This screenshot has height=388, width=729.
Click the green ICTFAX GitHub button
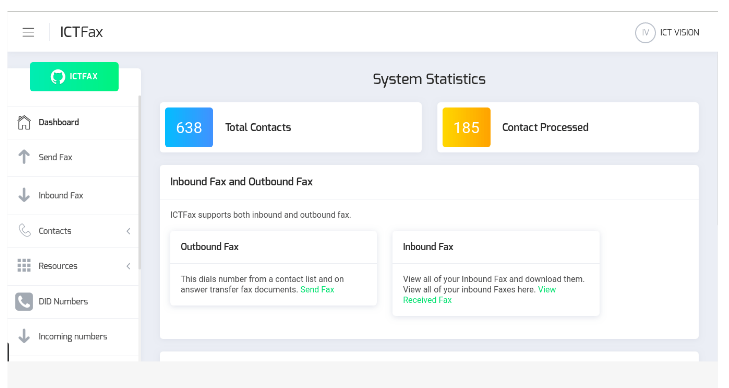click(x=74, y=76)
